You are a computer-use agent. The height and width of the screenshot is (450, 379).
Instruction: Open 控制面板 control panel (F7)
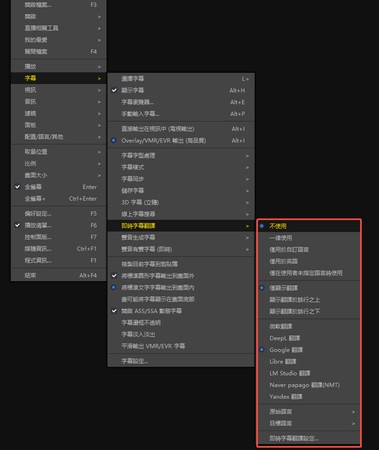tap(59, 237)
